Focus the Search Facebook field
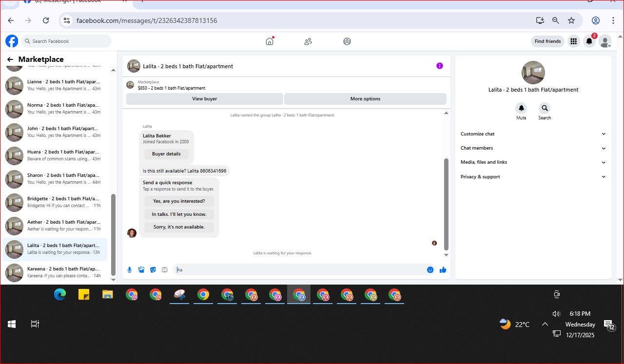The height and width of the screenshot is (364, 624). pyautogui.click(x=66, y=41)
